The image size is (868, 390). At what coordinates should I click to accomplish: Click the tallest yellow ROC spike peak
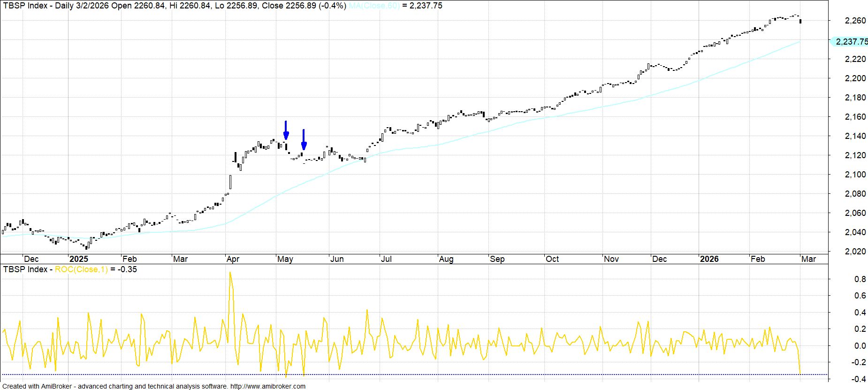230,273
